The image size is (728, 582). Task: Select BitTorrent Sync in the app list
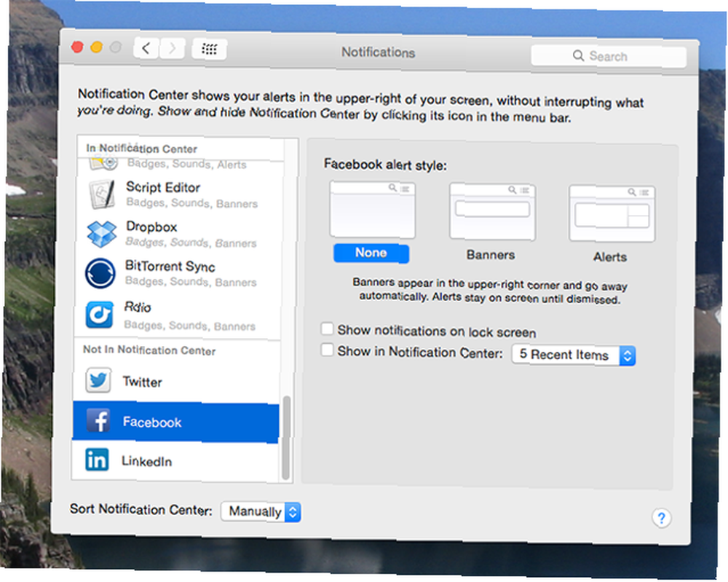point(178,274)
